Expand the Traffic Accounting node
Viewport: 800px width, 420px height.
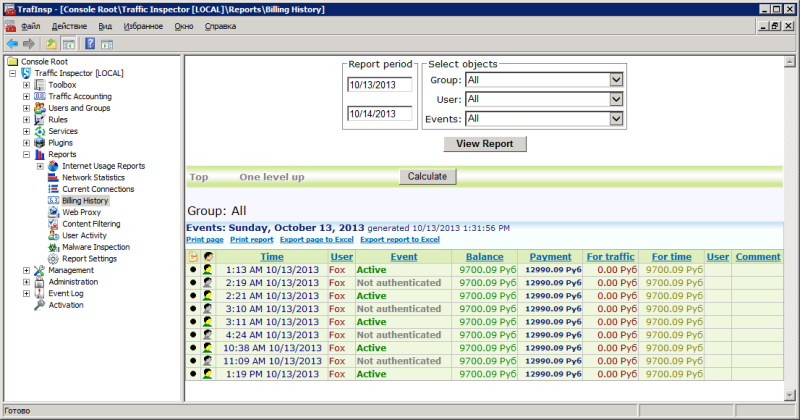click(27, 96)
